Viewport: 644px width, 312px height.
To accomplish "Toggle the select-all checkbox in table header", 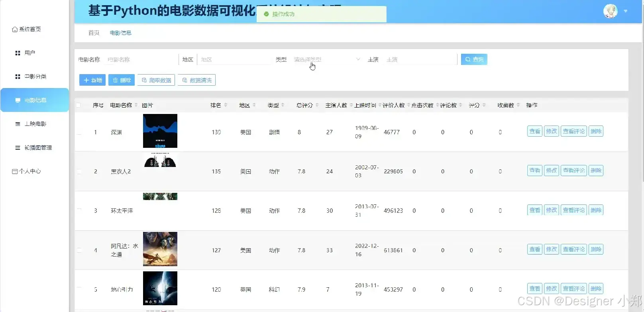I will (x=79, y=105).
